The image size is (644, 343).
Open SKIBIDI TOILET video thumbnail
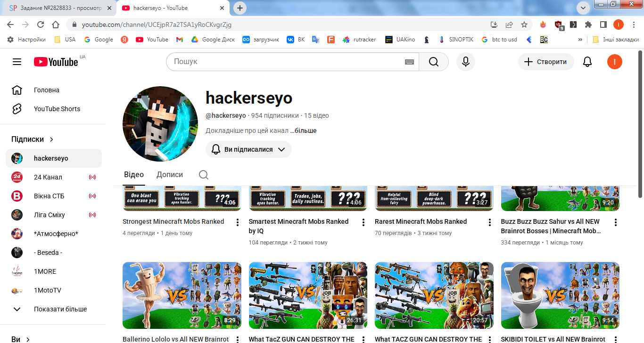[560, 295]
